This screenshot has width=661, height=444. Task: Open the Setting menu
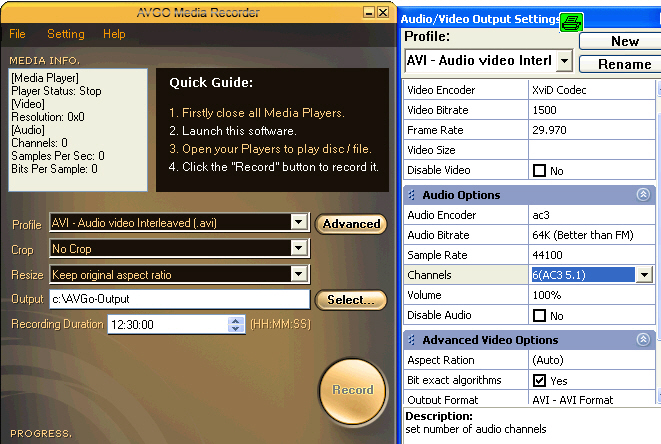pyautogui.click(x=66, y=34)
